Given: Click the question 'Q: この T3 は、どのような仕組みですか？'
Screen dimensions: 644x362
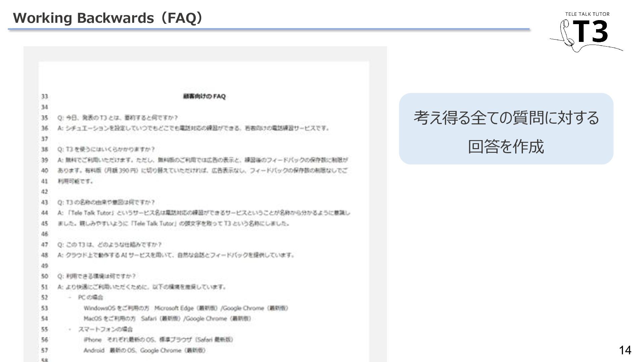Looking at the screenshot, I should click(109, 244).
